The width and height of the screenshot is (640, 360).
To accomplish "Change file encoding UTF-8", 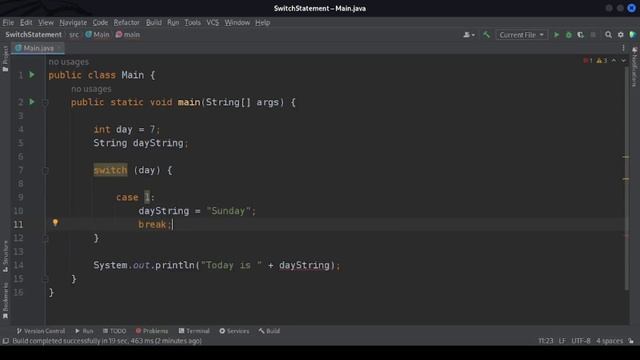I will (x=581, y=341).
